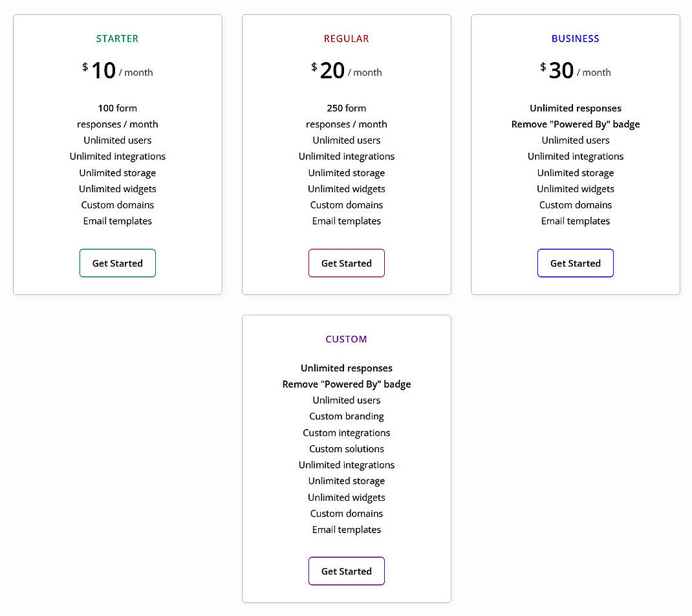The height and width of the screenshot is (616, 692).
Task: Click "250 form responses / month" text
Action: [x=346, y=116]
